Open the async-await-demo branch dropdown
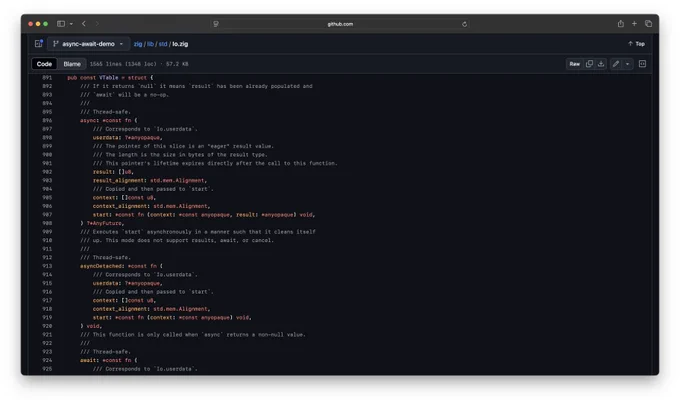 pyautogui.click(x=88, y=44)
